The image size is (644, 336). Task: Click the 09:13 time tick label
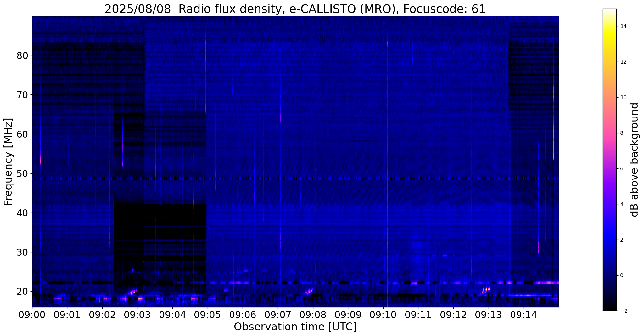(488, 315)
